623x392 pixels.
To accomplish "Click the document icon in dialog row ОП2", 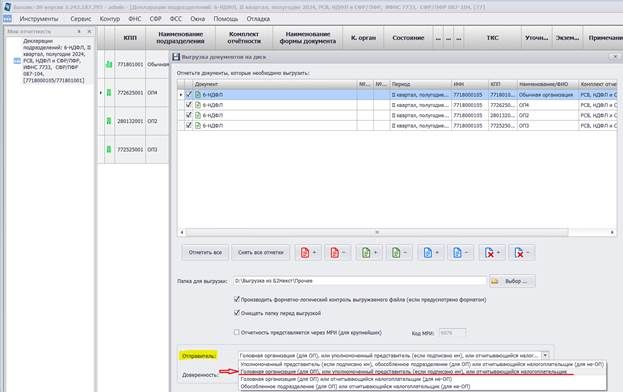I will (x=198, y=115).
